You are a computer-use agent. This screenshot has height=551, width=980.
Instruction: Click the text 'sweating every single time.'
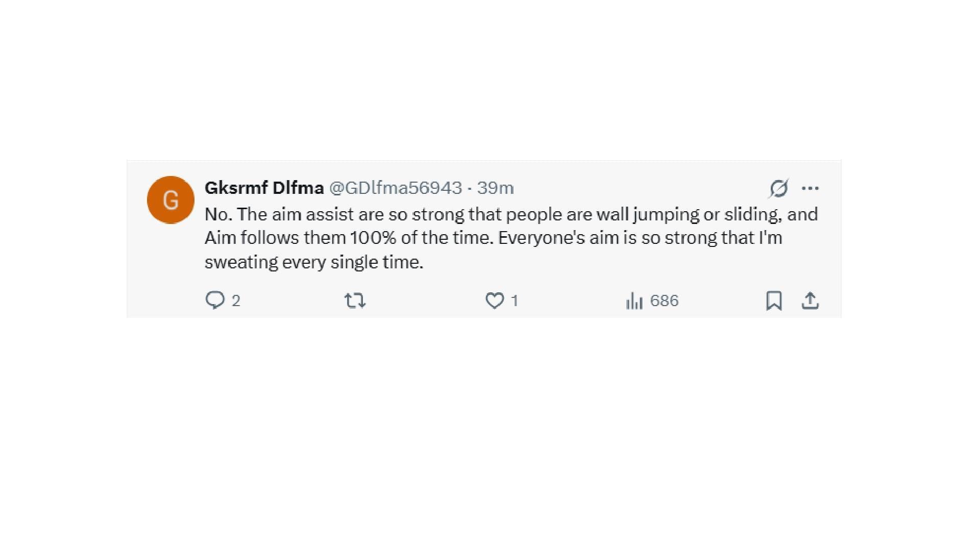(x=314, y=262)
